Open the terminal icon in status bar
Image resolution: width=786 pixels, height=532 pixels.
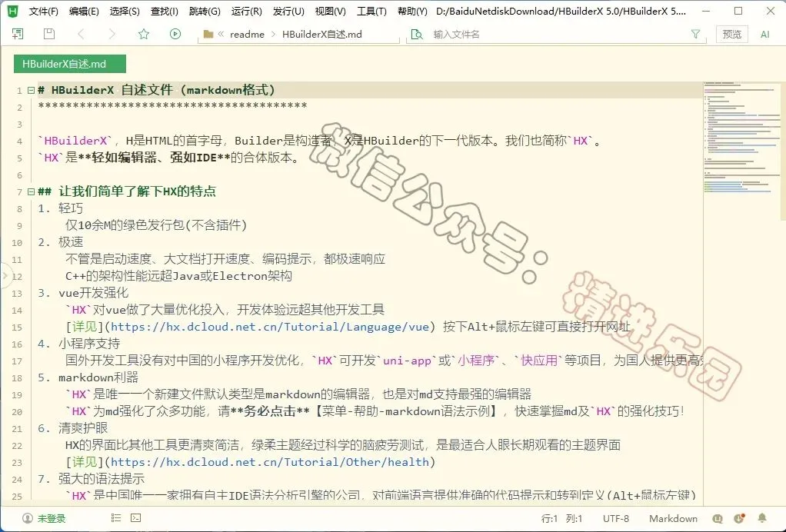(136, 518)
